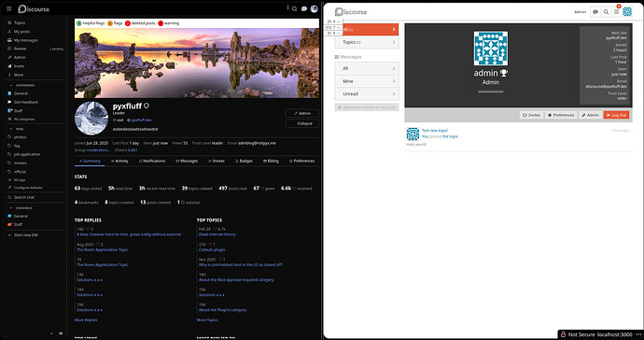
Task: Open the hamburger sidebar toggle in dark window
Action: [9, 8]
